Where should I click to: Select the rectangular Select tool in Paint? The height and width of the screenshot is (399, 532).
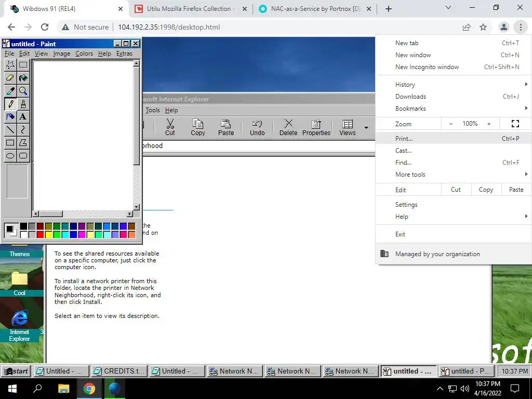point(23,64)
